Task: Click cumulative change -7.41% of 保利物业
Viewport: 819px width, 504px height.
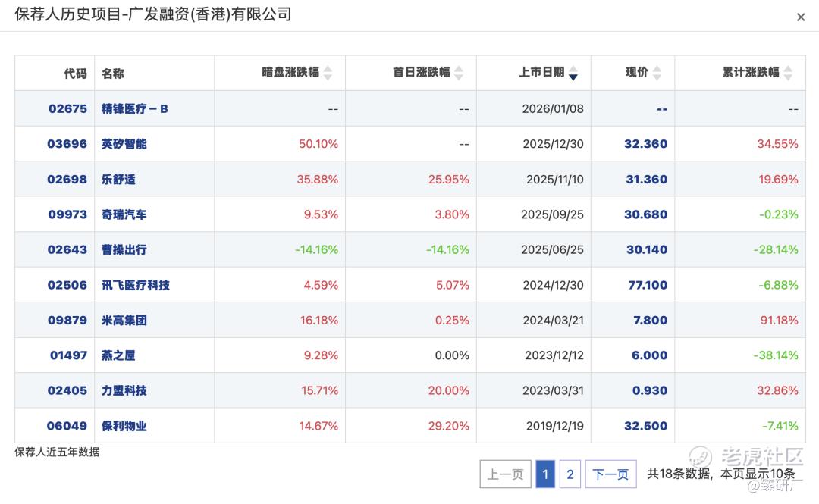Action: point(780,426)
